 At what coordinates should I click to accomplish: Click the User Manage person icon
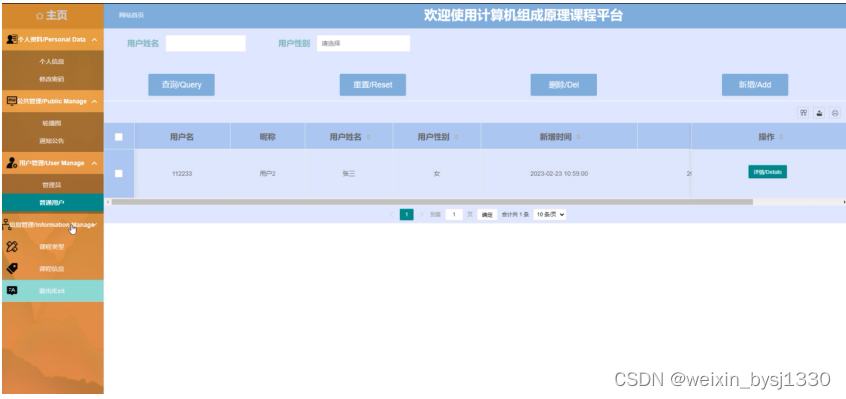coord(11,163)
